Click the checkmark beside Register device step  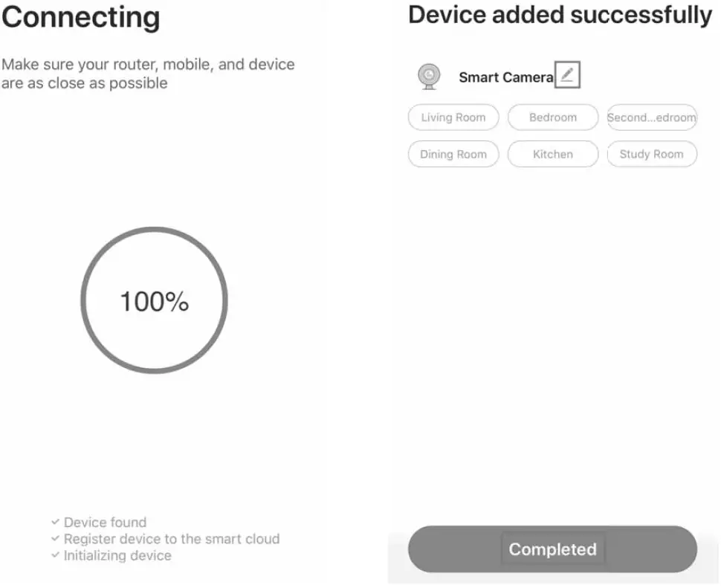(x=55, y=539)
